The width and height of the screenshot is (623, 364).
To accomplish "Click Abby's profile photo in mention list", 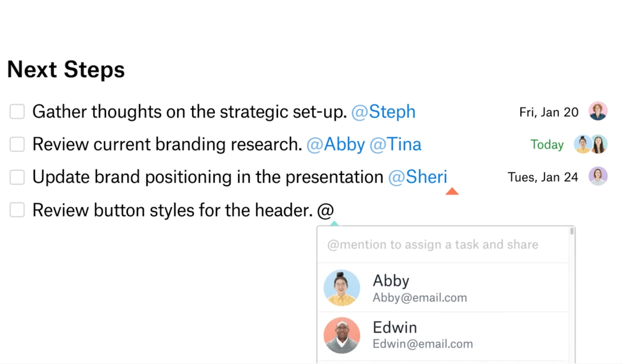I will 342,287.
